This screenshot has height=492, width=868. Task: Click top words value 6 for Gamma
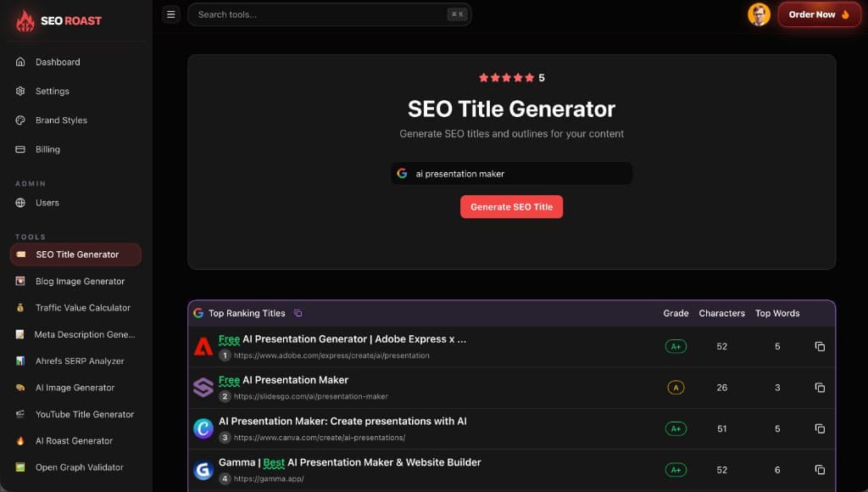(x=777, y=470)
